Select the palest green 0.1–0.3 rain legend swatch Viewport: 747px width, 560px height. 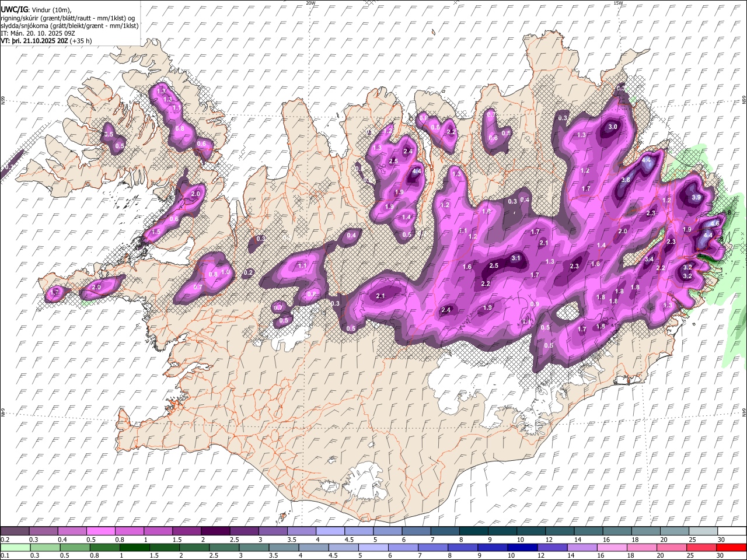pos(15,547)
